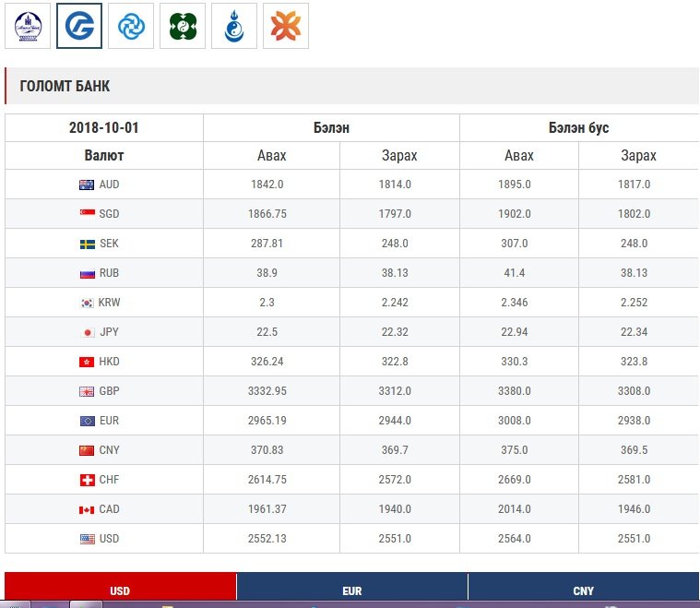Select the Mongolbank crest logo
This screenshot has width=700, height=608.
click(28, 26)
